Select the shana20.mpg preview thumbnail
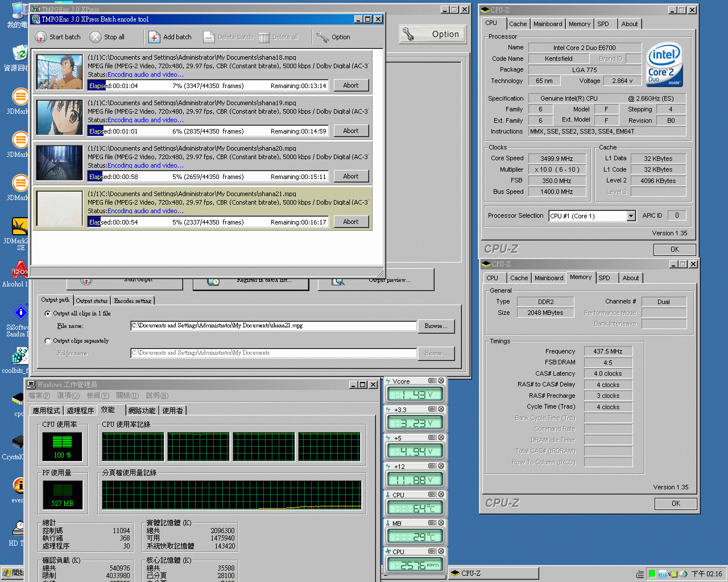 [60, 163]
